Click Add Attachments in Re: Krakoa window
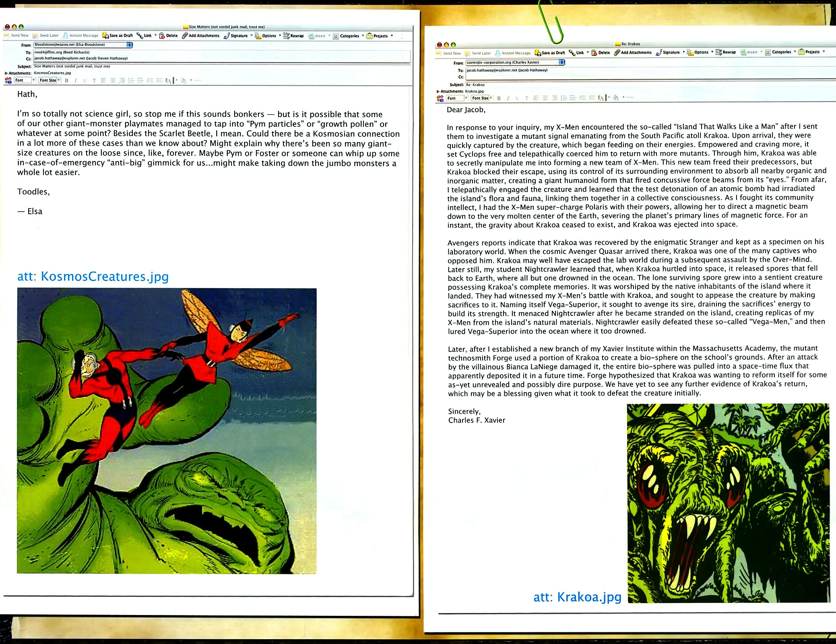Screen dimensions: 836x644 (x=633, y=53)
